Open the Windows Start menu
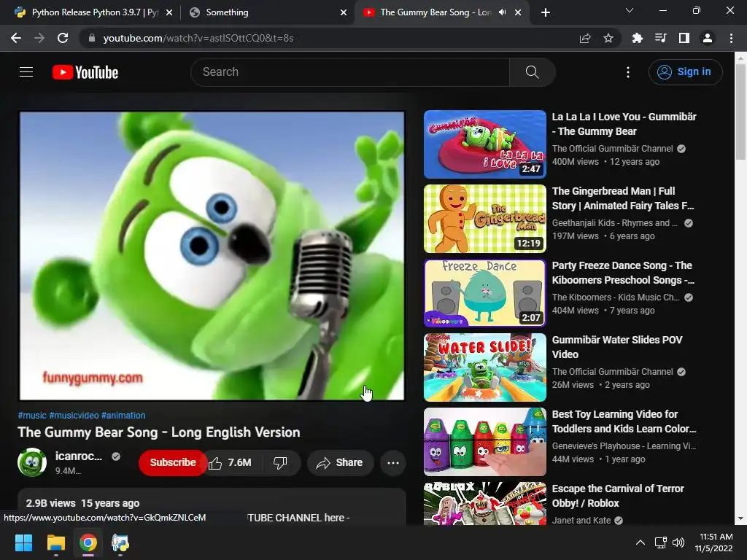 pyautogui.click(x=23, y=542)
